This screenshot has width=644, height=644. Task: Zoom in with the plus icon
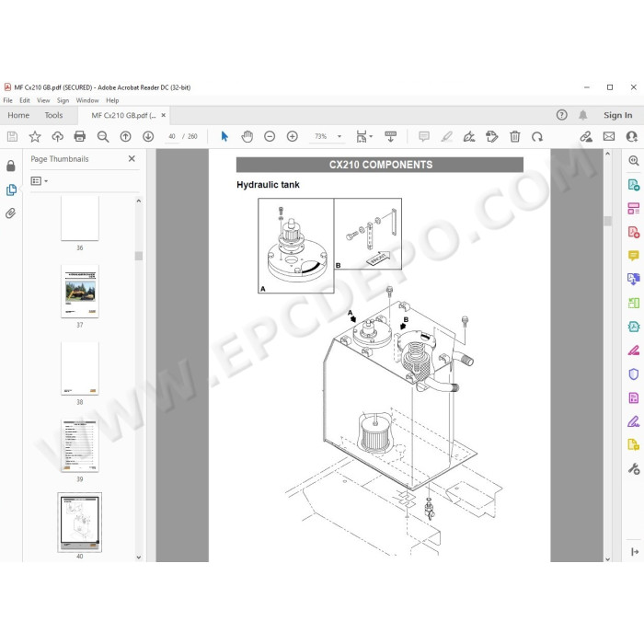click(292, 136)
